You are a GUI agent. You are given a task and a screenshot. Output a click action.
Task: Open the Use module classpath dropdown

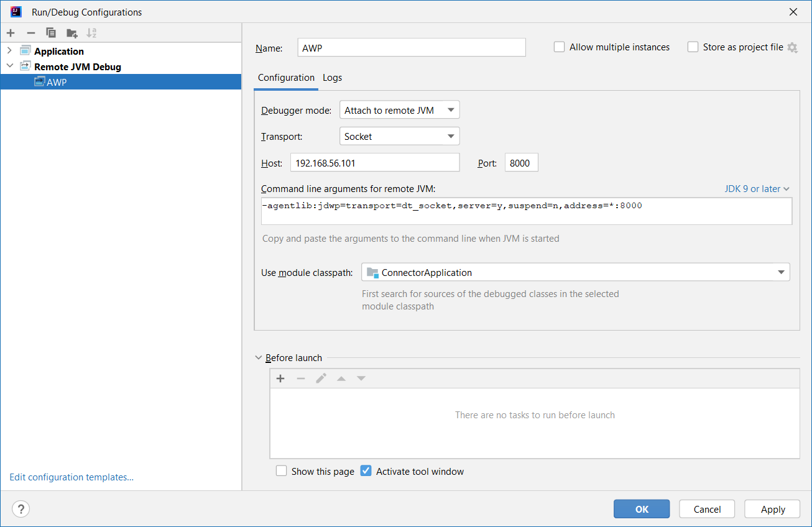click(575, 272)
